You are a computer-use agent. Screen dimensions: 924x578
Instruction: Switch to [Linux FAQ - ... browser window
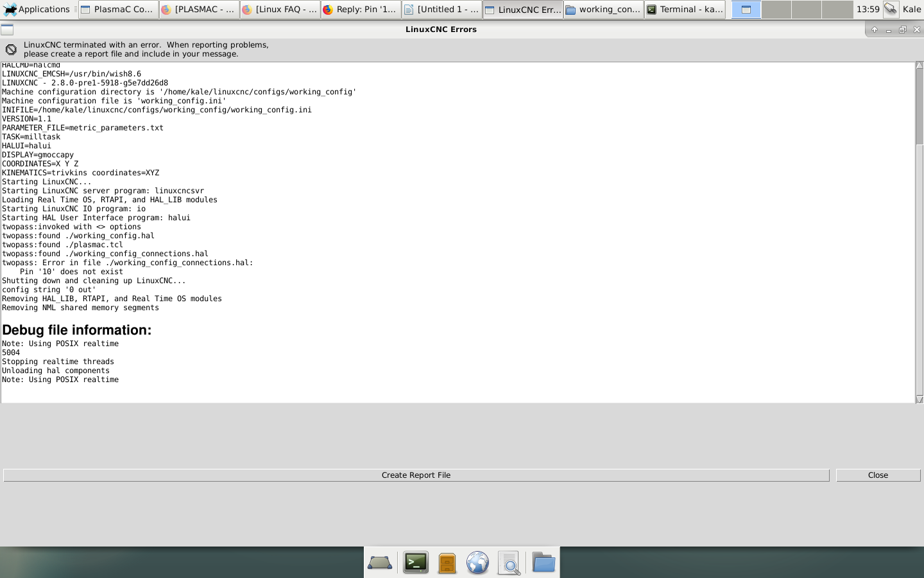pos(280,10)
